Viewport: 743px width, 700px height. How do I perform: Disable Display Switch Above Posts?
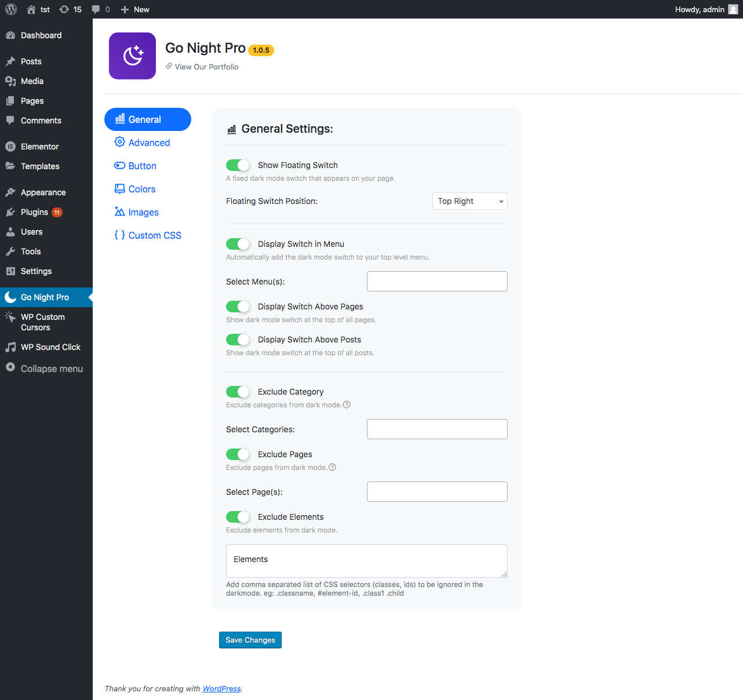(238, 340)
